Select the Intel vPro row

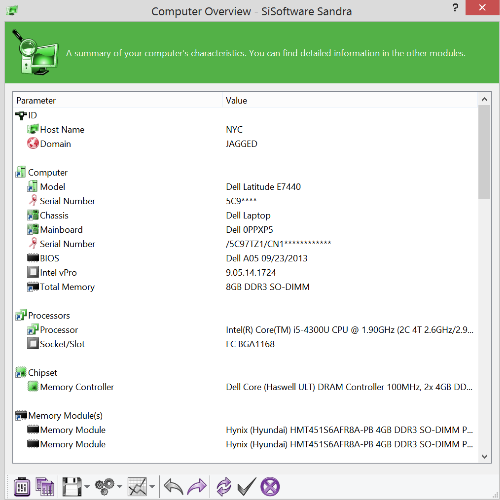click(245, 273)
